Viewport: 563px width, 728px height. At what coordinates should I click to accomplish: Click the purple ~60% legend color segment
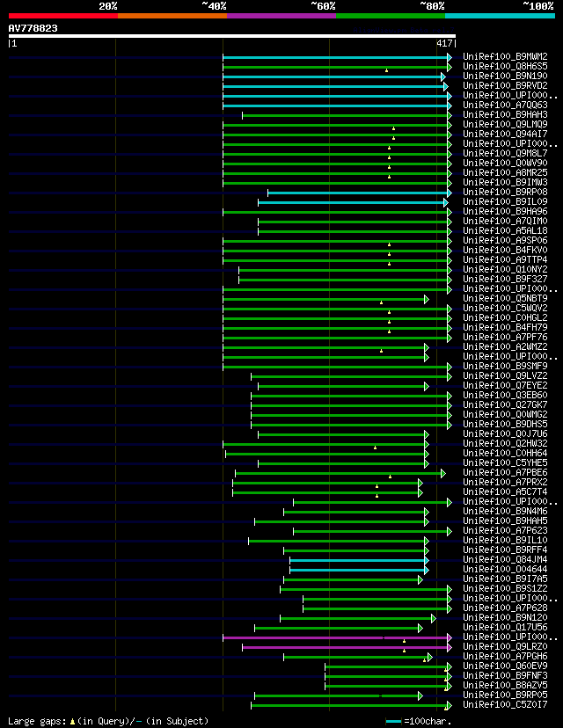(x=281, y=15)
